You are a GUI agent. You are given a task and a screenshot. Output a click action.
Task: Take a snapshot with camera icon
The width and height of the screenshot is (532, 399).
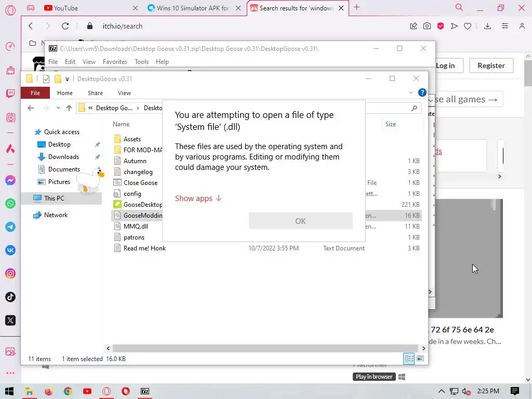click(x=427, y=26)
